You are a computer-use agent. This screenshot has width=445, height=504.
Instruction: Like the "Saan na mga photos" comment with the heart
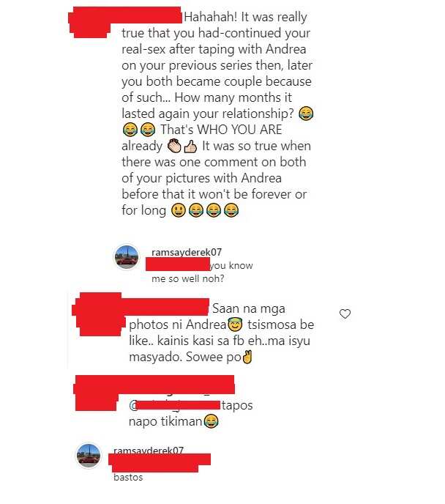[345, 314]
